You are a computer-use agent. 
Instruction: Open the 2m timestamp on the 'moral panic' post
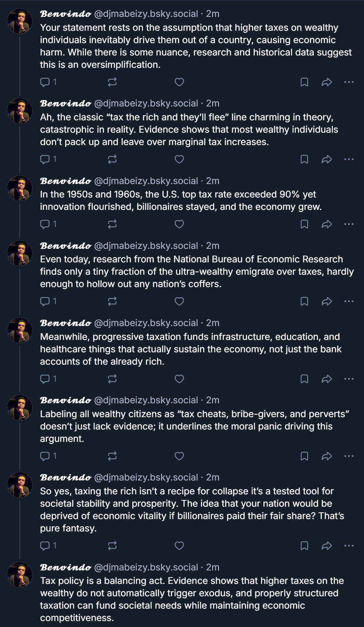click(x=213, y=400)
